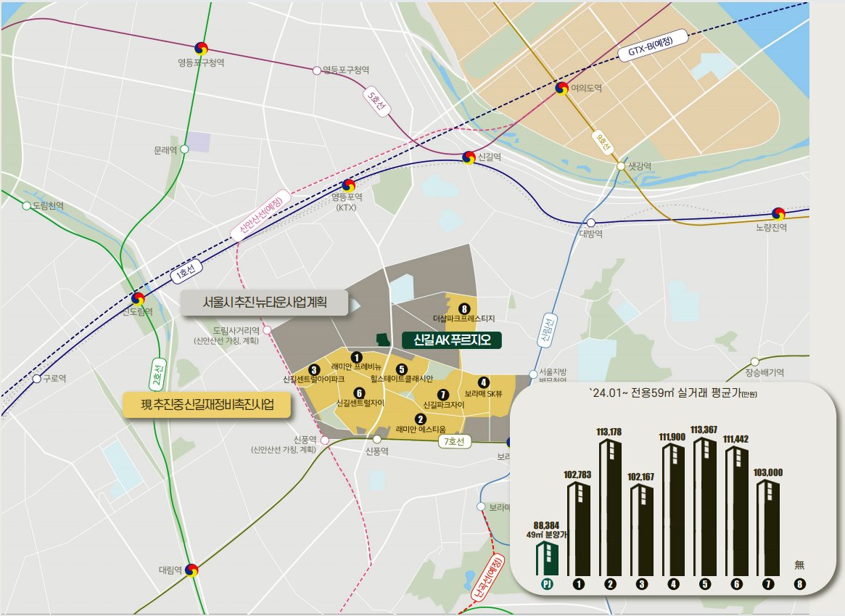Click the 서울시 추진 뉴타운사업계획 gray label
The width and height of the screenshot is (845, 616).
pyautogui.click(x=264, y=303)
